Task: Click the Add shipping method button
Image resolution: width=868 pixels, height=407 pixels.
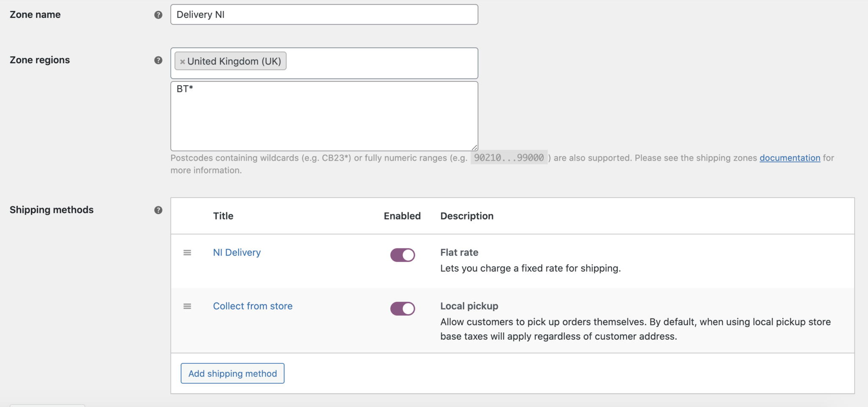Action: (x=232, y=373)
